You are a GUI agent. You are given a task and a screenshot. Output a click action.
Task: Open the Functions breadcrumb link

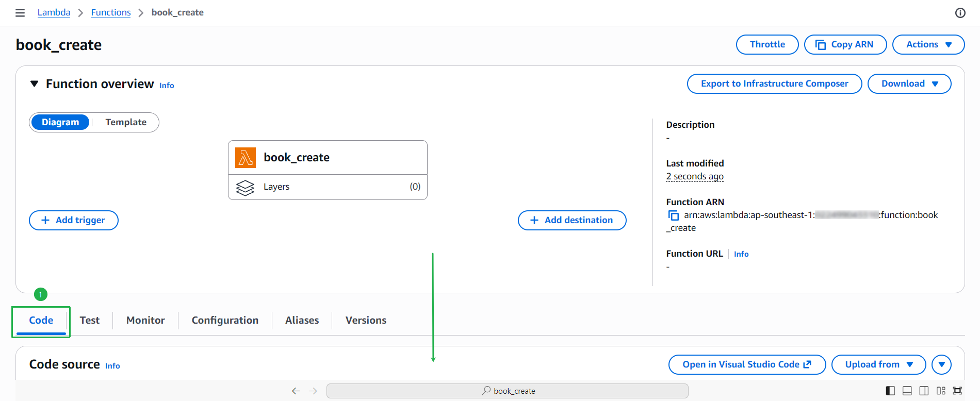tap(111, 12)
